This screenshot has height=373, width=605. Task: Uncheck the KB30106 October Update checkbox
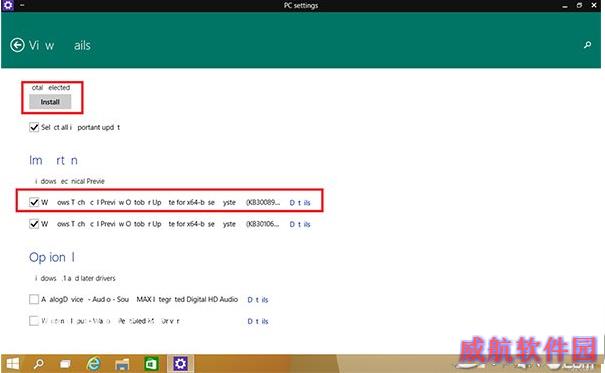(x=34, y=224)
